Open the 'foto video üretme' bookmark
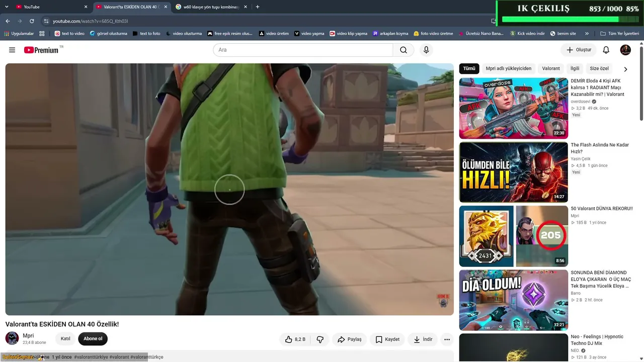Viewport: 644px width, 362px height. tap(433, 34)
